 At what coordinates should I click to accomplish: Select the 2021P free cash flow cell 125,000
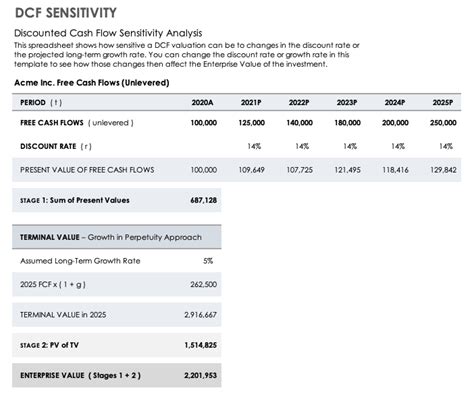(251, 123)
